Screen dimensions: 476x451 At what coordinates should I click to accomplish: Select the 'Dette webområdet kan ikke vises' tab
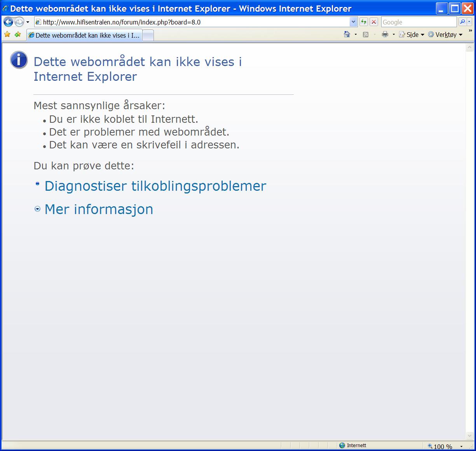(84, 35)
